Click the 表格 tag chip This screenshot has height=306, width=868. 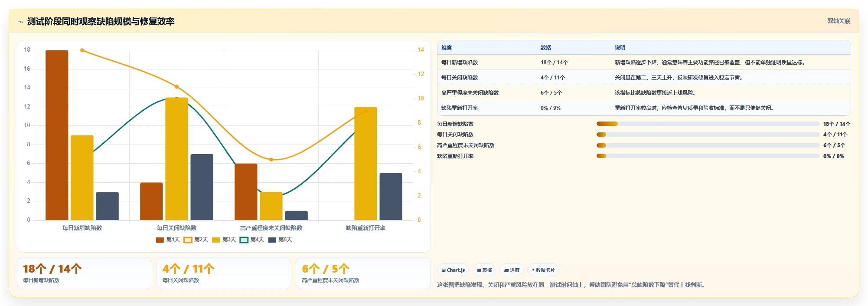[x=484, y=270]
